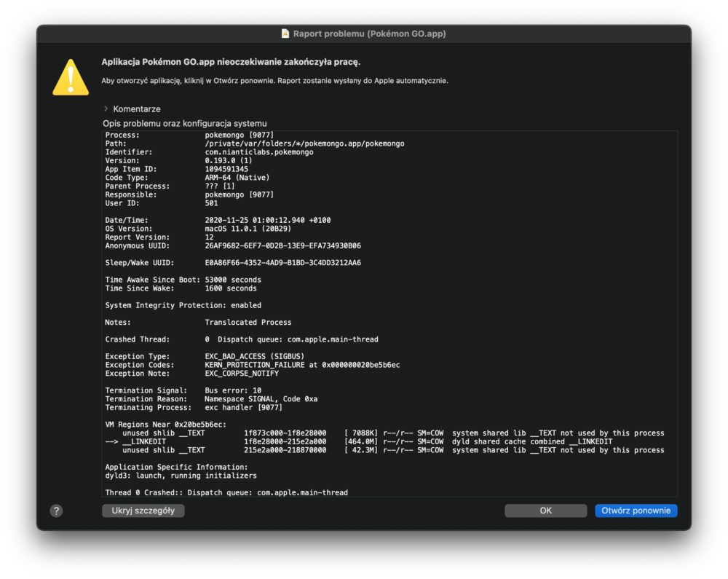Click the Code Type value 'ARM-64 (Native)'
Screen dimensions: 728x579
[x=237, y=178]
